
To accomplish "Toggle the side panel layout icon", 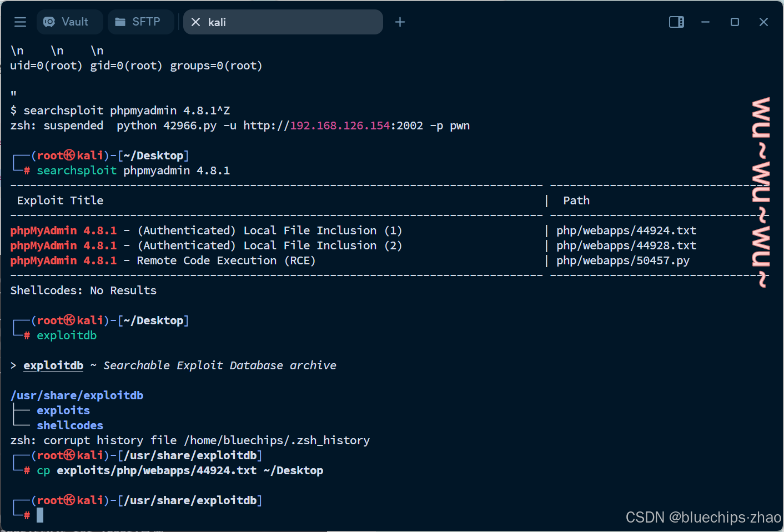I will click(676, 22).
